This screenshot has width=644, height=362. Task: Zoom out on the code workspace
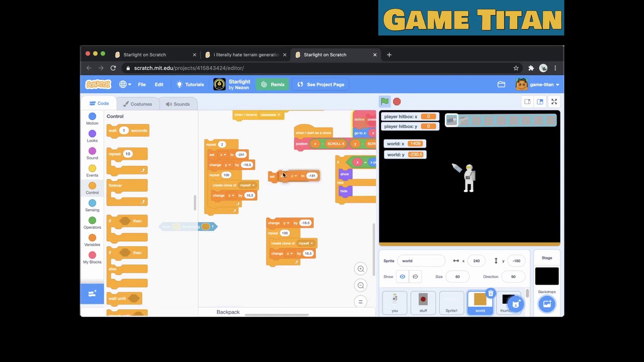pyautogui.click(x=360, y=286)
